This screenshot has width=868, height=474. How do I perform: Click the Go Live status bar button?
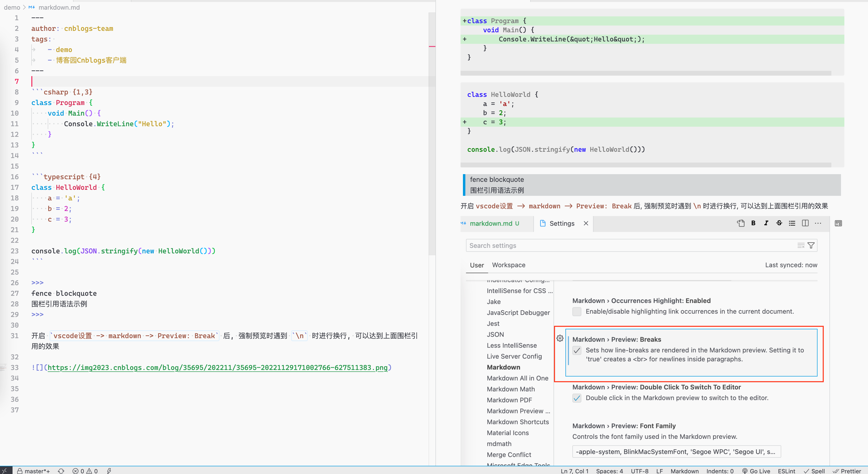pyautogui.click(x=756, y=471)
